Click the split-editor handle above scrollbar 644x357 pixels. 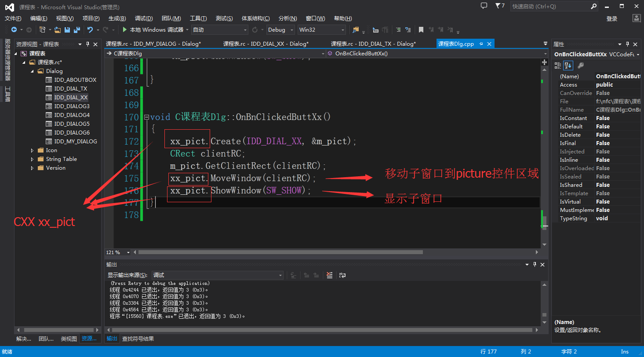(x=545, y=62)
